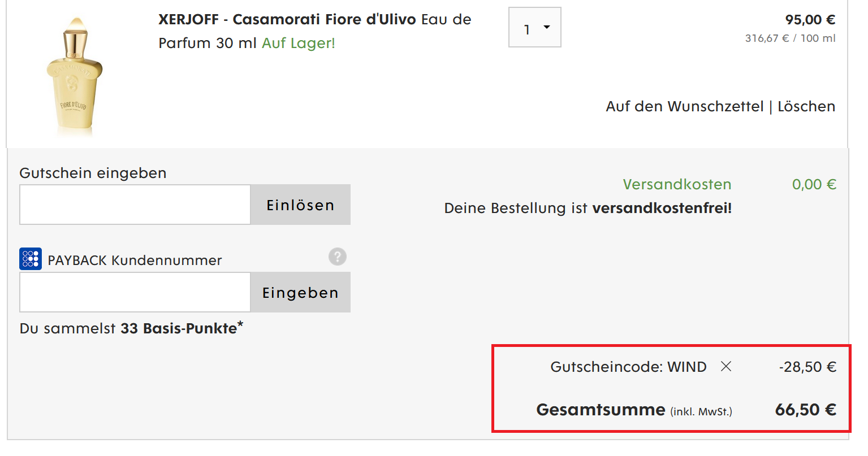Focus the Gutschein code input field
868x456 pixels.
coord(135,205)
